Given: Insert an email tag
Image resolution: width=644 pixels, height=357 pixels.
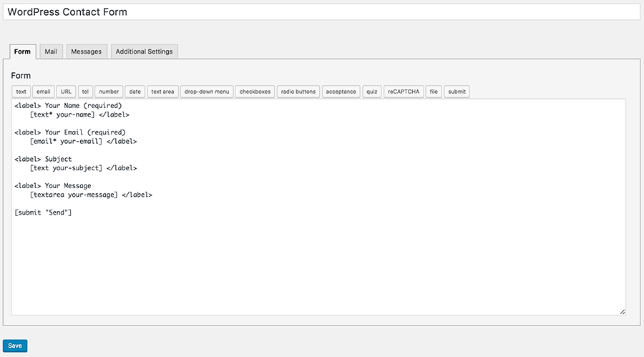Looking at the screenshot, I should [x=43, y=92].
